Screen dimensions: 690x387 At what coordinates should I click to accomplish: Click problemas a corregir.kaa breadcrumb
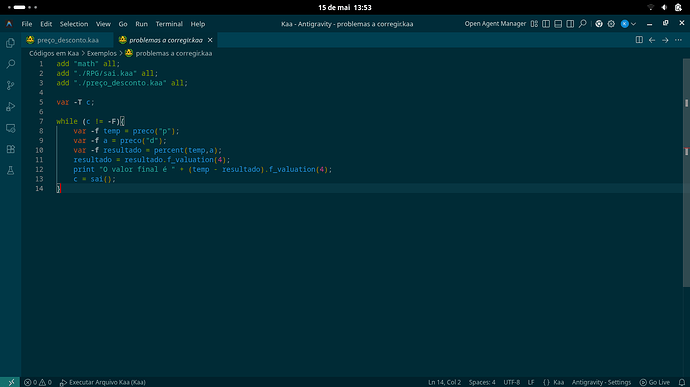click(174, 53)
